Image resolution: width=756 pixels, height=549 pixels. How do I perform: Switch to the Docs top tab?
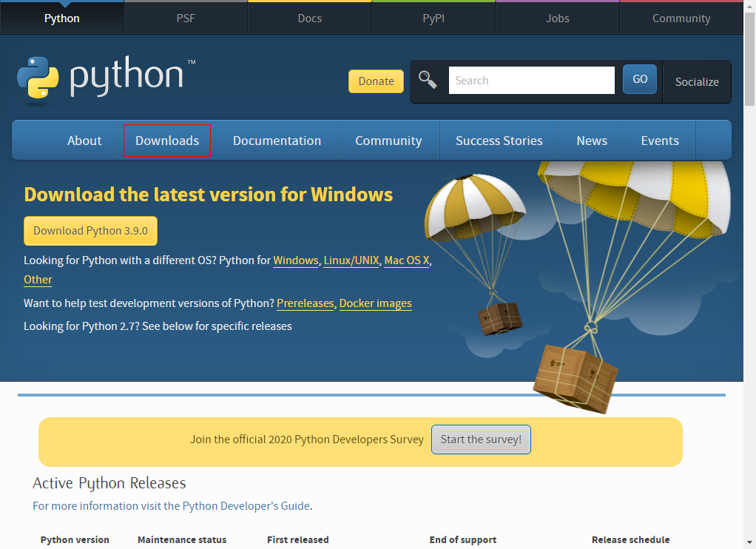pos(309,18)
